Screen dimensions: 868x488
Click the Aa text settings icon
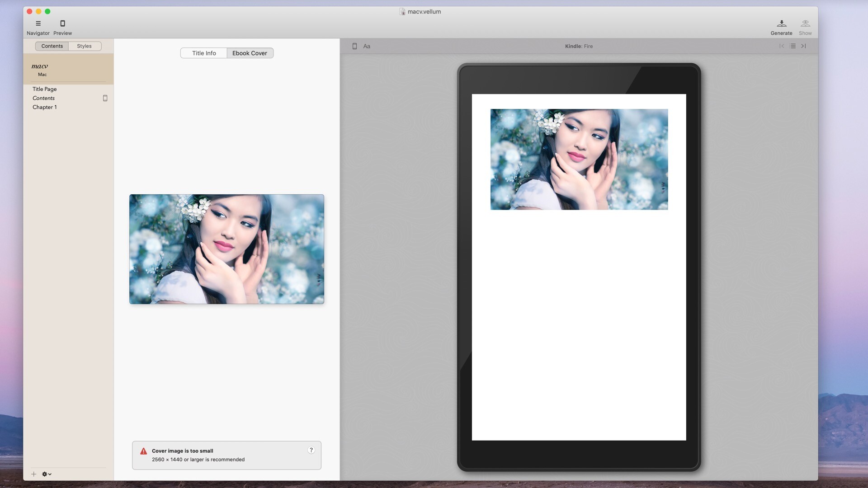pyautogui.click(x=366, y=46)
